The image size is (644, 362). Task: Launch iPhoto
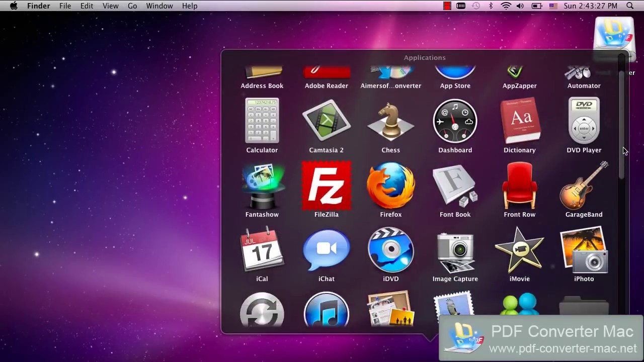(x=584, y=250)
